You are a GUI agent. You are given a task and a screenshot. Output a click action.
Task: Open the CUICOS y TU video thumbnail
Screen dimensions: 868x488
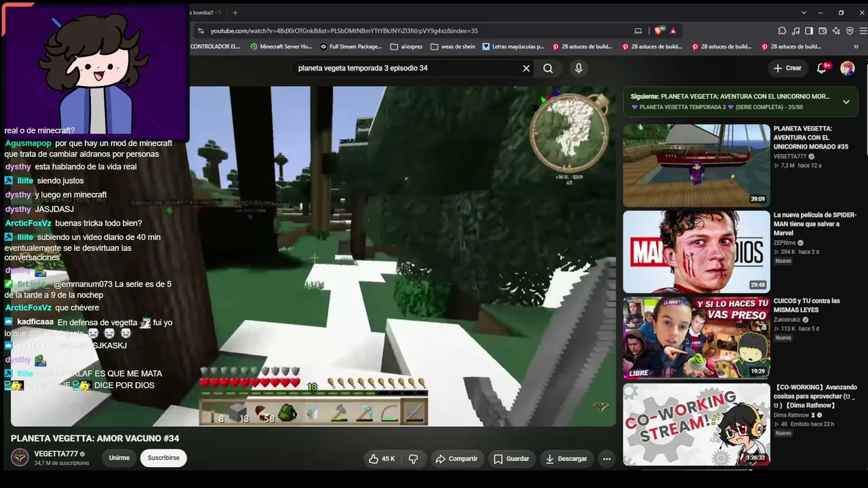696,338
